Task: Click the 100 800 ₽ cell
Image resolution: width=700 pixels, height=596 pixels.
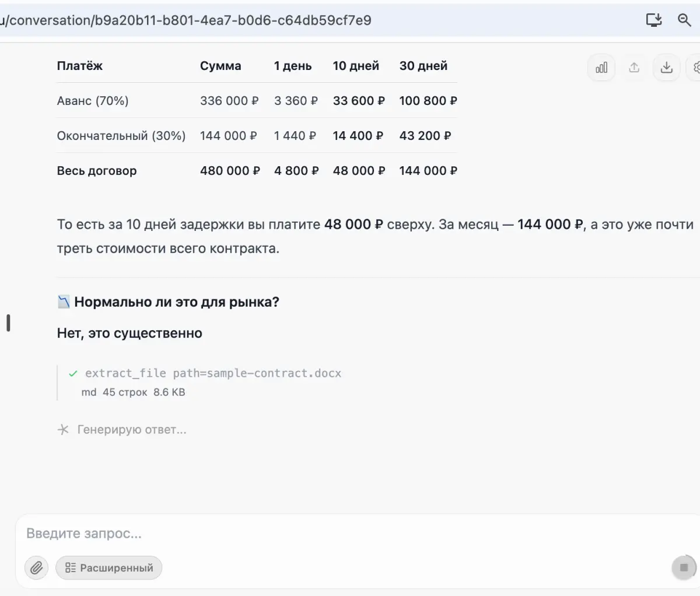Action: click(x=428, y=101)
